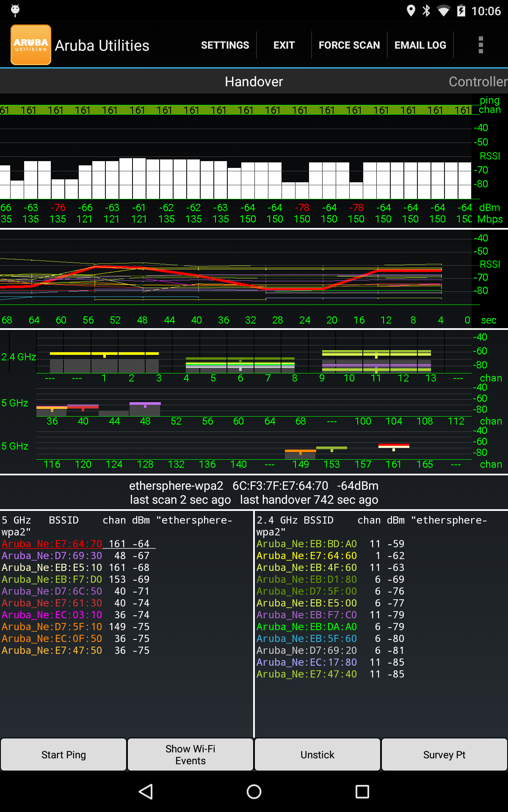Select BSSID Aruba_Ne:E7:47:50 row
The width and height of the screenshot is (508, 812).
76,650
